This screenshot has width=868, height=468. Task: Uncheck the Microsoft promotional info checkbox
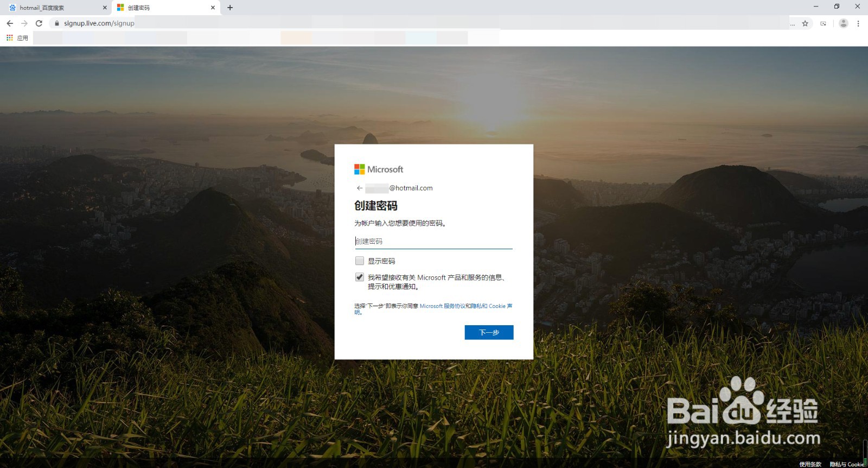click(360, 277)
